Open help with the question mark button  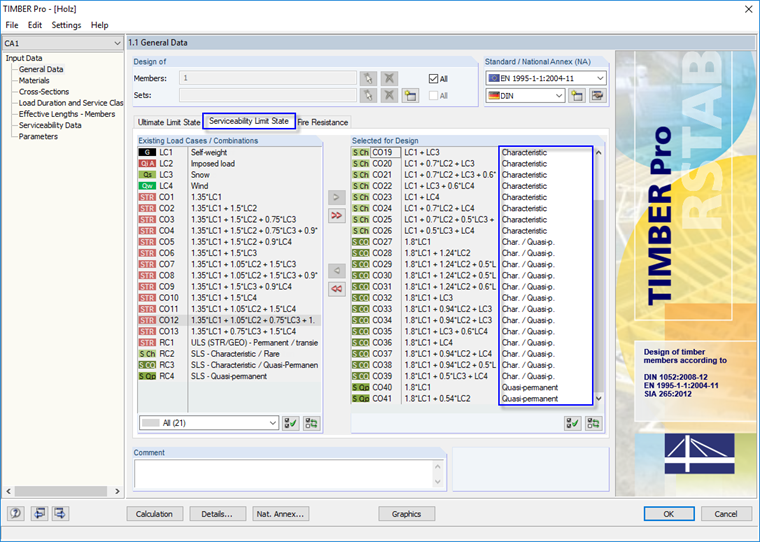[x=16, y=513]
